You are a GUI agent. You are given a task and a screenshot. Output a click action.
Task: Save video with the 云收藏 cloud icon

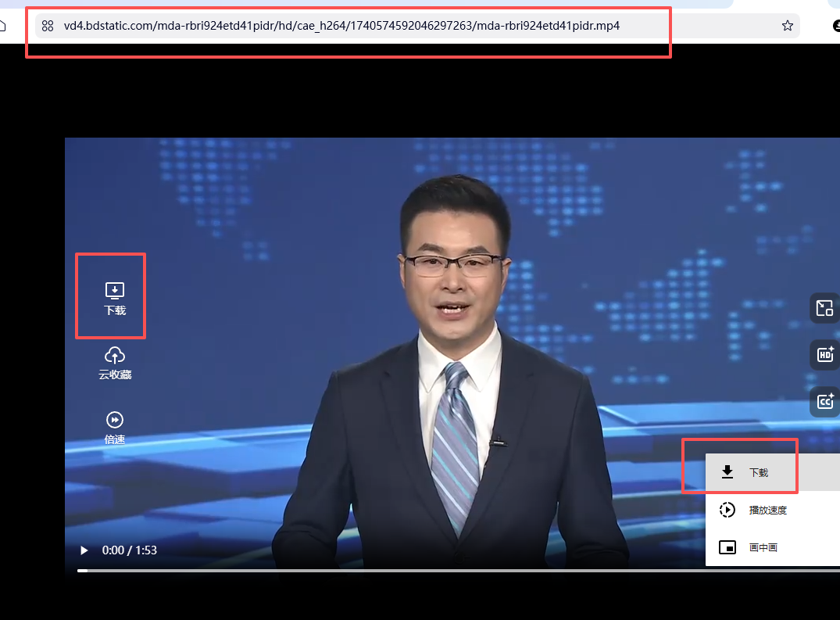pos(115,355)
